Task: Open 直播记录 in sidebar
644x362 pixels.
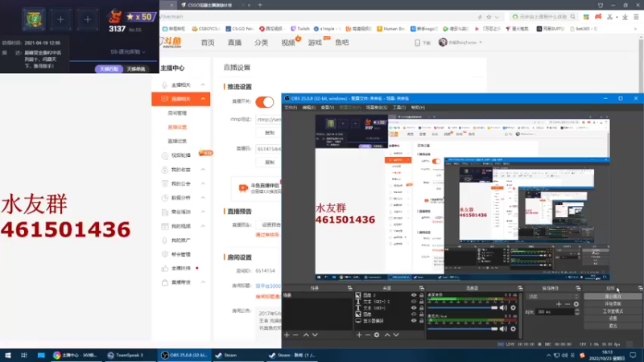Action: tap(177, 142)
